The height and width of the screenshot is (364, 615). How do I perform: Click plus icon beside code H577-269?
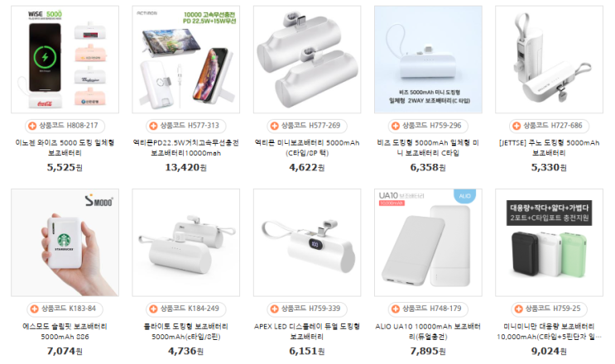tap(275, 126)
